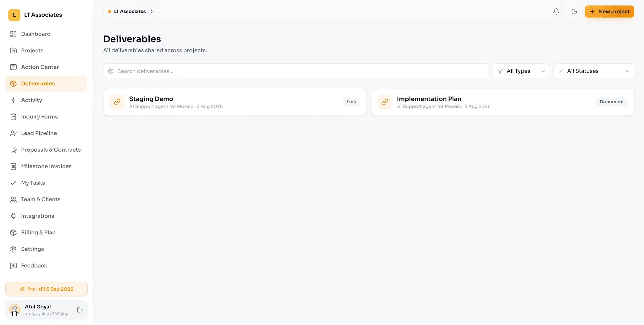This screenshot has height=325, width=644.
Task: Click the Feedback plus-message icon
Action: coord(13,266)
